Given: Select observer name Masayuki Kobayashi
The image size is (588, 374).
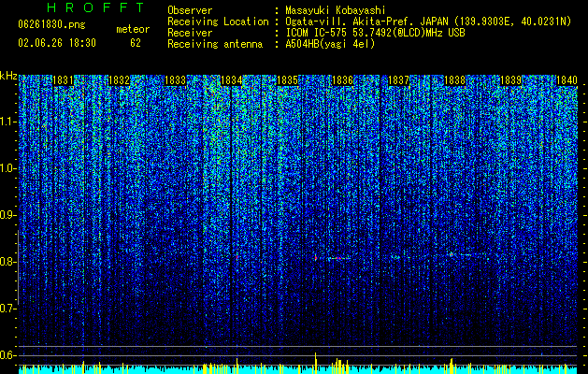Looking at the screenshot, I should (x=336, y=10).
